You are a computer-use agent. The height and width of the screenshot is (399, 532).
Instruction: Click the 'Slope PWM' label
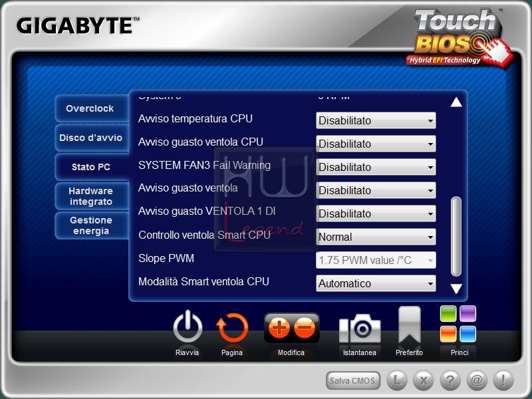[166, 258]
